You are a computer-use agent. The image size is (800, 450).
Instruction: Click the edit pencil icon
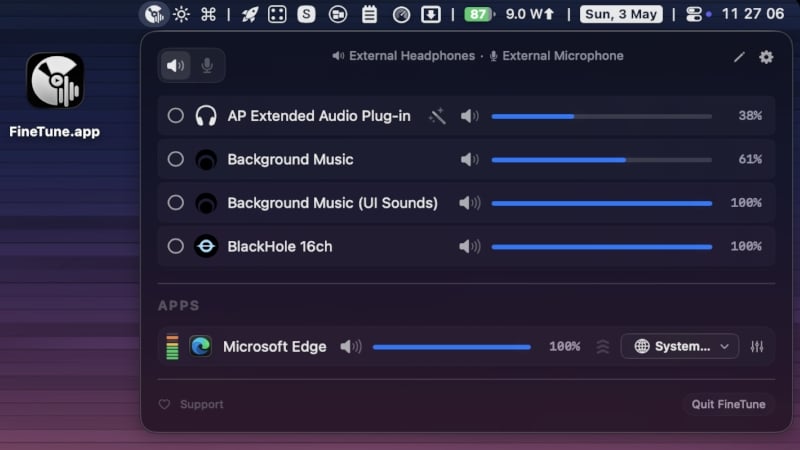pos(739,57)
